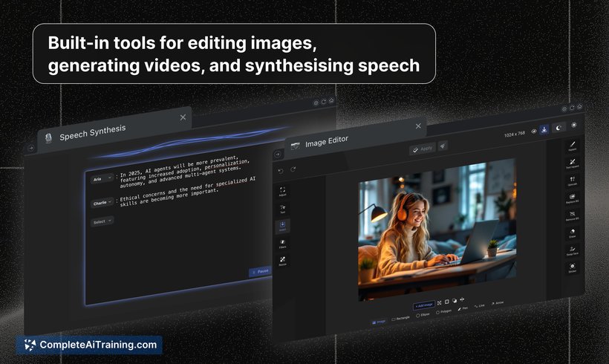Image resolution: width=609 pixels, height=364 pixels.
Task: Pause the speech playback
Action: (260, 271)
